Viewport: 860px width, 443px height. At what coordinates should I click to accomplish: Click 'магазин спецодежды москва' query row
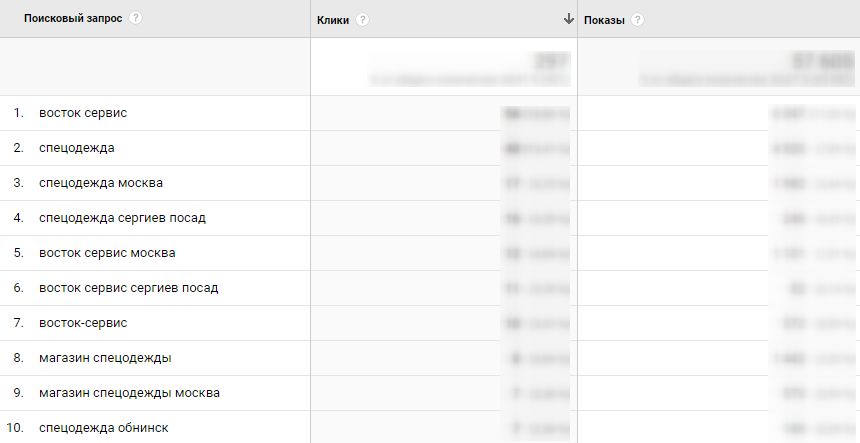(129, 393)
